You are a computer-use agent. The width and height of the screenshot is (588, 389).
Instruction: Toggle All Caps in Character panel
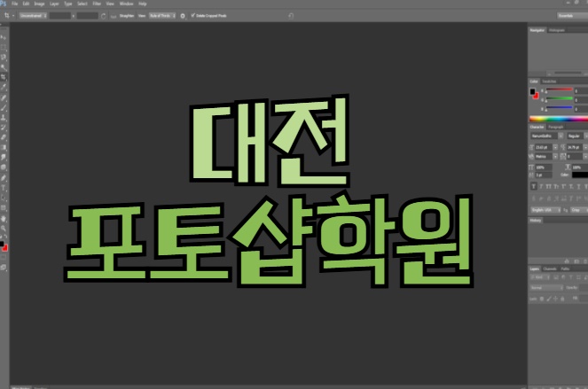point(549,186)
